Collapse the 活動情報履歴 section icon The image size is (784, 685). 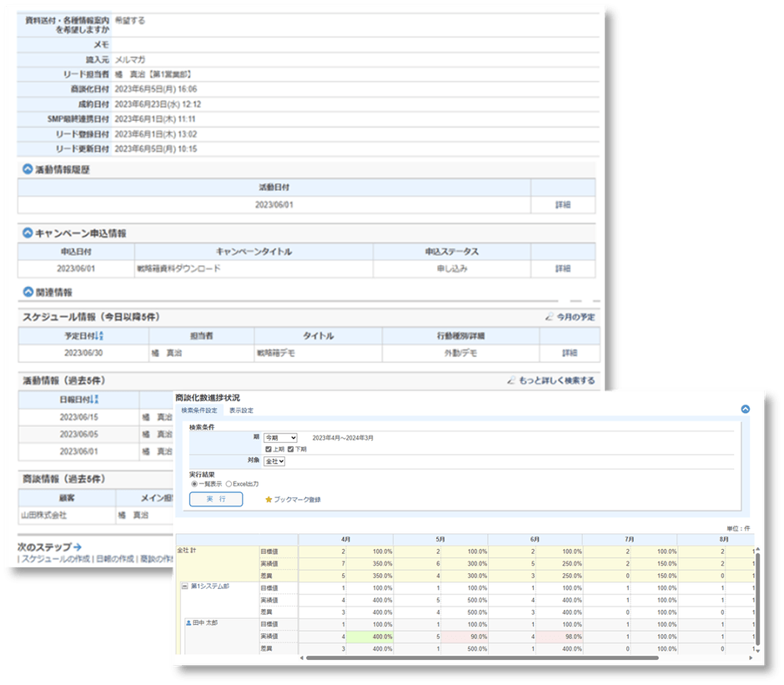(x=28, y=169)
